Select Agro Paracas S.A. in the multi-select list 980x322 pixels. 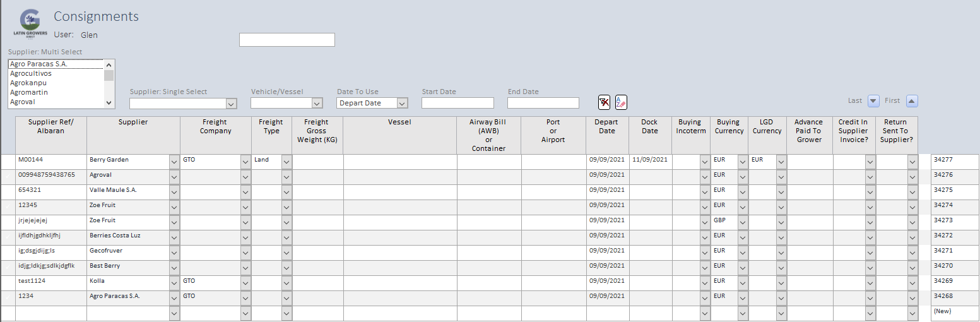[x=56, y=64]
